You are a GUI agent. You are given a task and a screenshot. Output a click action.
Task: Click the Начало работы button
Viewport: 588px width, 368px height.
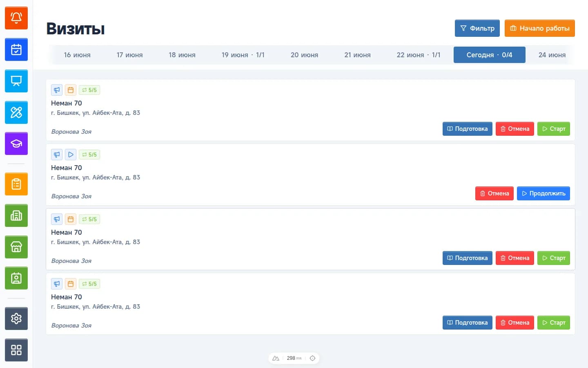pyautogui.click(x=540, y=28)
